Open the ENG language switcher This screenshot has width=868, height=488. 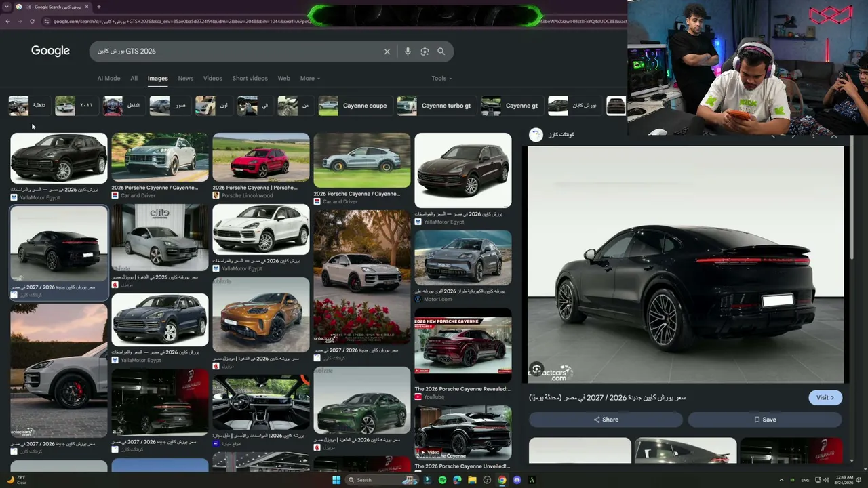[x=805, y=480]
